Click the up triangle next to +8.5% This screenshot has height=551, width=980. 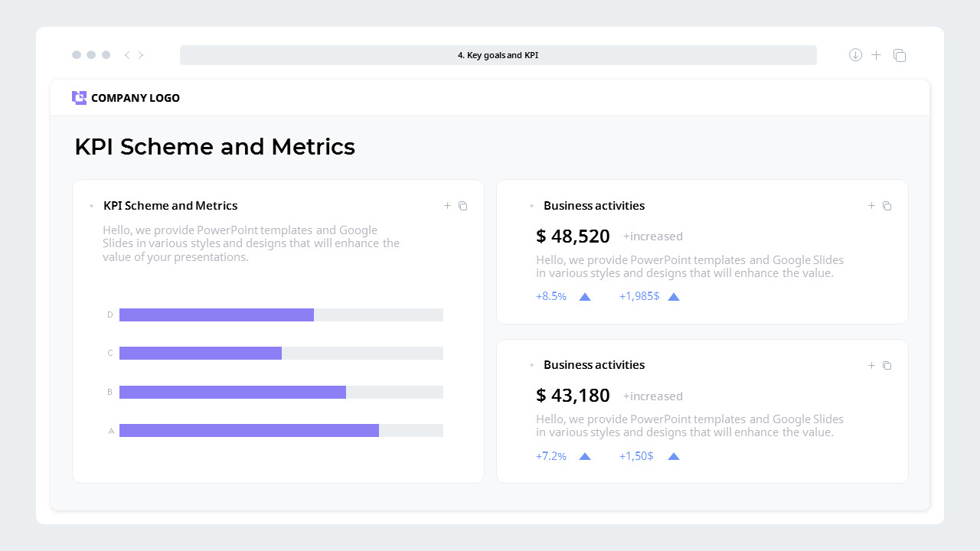click(585, 297)
